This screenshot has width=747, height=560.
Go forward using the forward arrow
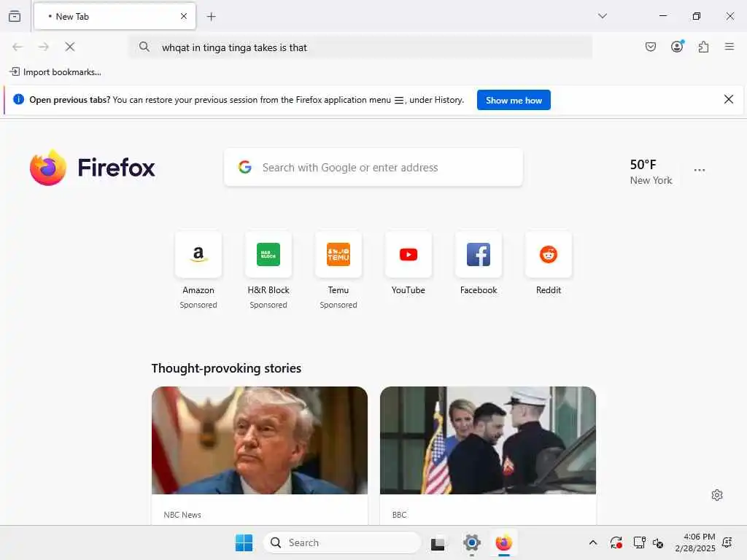pyautogui.click(x=43, y=47)
